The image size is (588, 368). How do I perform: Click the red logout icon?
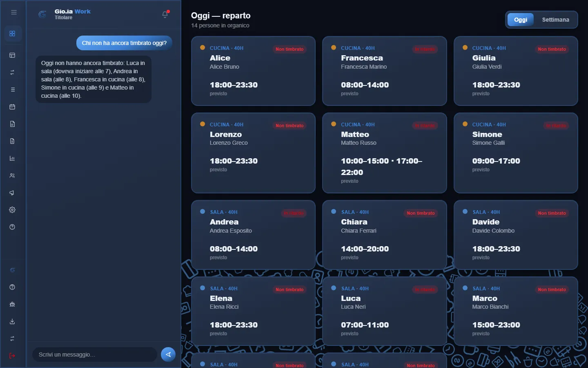tap(12, 356)
